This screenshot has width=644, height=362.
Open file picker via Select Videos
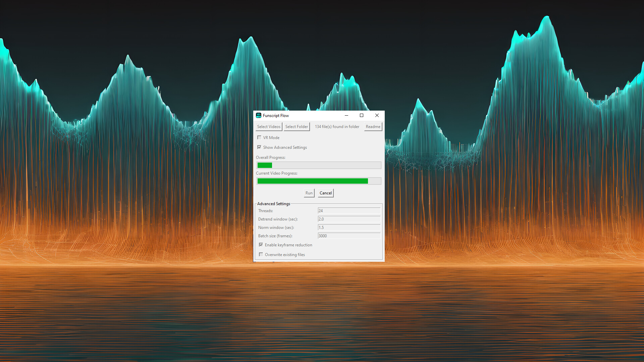click(x=268, y=126)
